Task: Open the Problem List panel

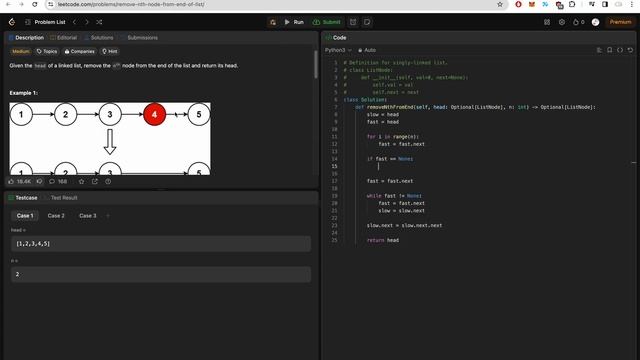Action: pyautogui.click(x=45, y=22)
